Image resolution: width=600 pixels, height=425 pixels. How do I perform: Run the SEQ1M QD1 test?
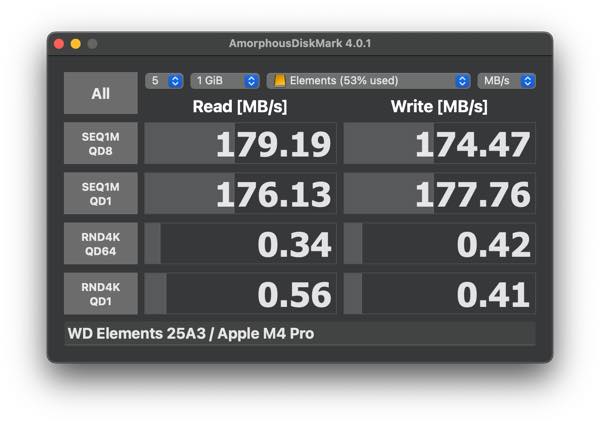(x=101, y=194)
